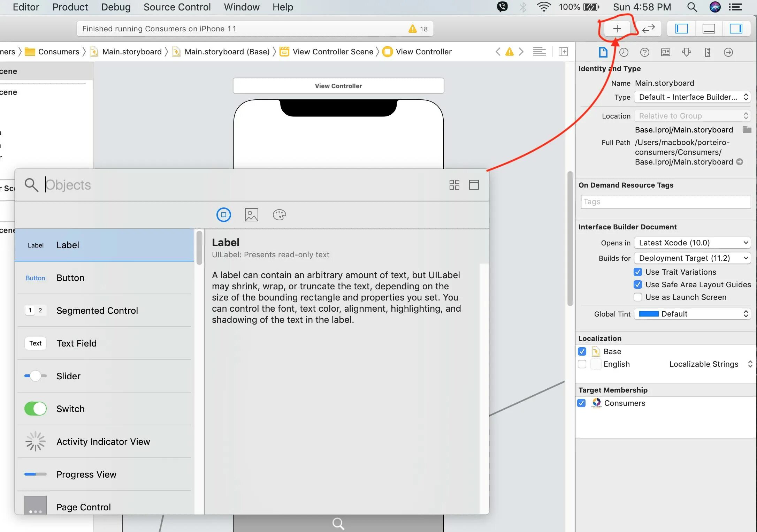Hide the bottom debug area panel
The image size is (757, 532).
click(709, 29)
